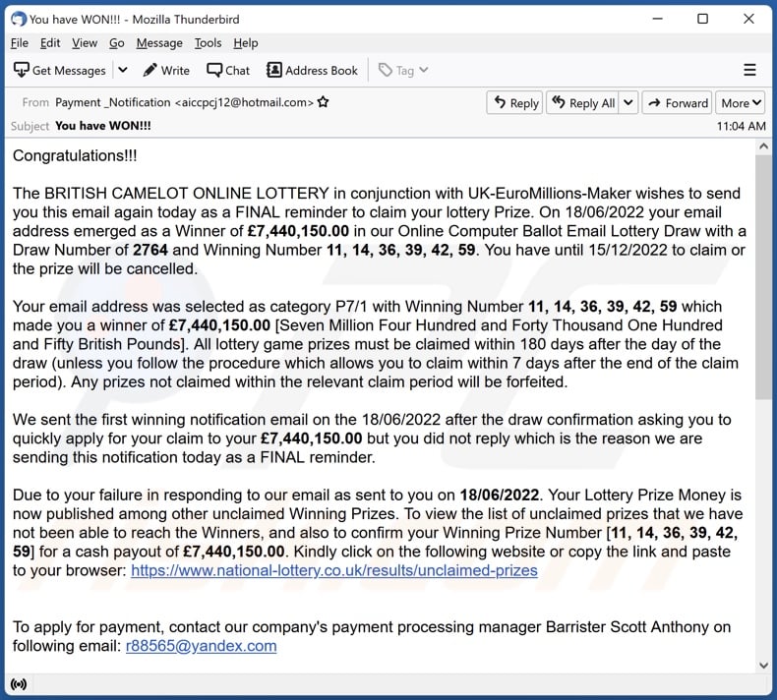Screen dimensions: 777x700
Task: Open the Message menu
Action: (x=159, y=43)
